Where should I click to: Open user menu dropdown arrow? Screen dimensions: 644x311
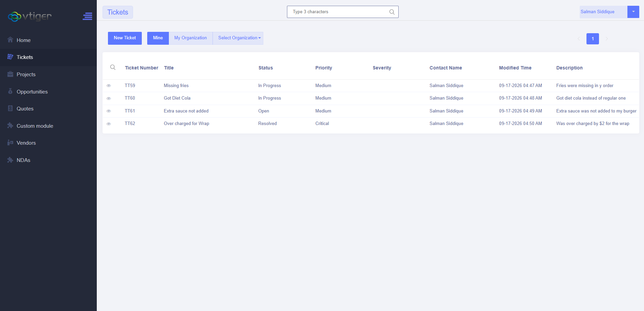[633, 12]
